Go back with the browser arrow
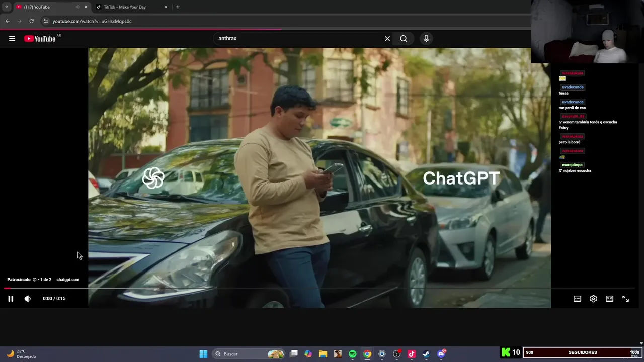The height and width of the screenshot is (362, 644). point(8,21)
